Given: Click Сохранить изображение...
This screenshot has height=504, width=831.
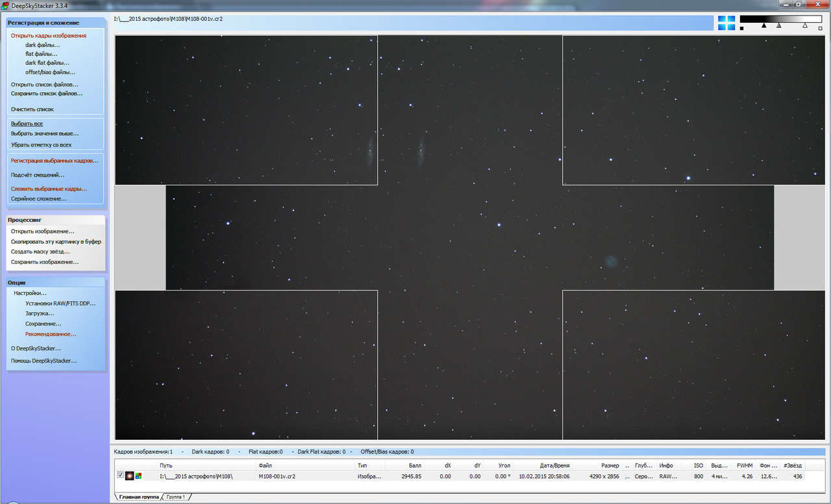Looking at the screenshot, I should click(45, 261).
